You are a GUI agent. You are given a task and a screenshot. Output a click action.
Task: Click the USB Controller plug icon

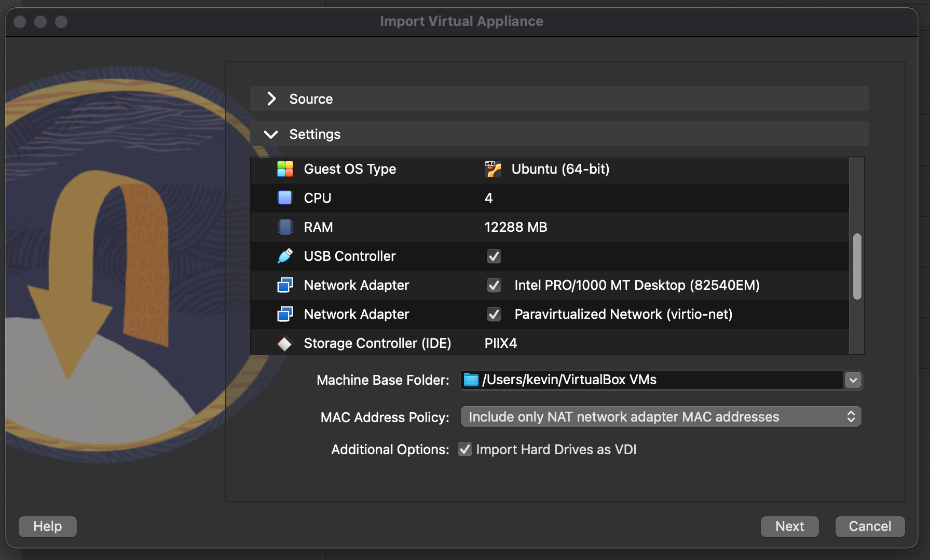point(285,256)
